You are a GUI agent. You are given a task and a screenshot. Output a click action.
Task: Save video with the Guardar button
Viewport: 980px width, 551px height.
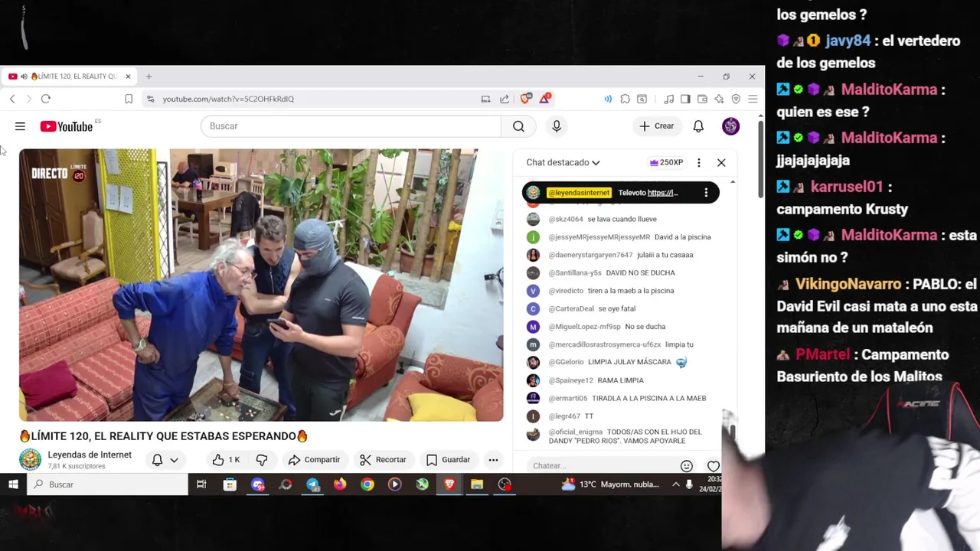pos(448,460)
